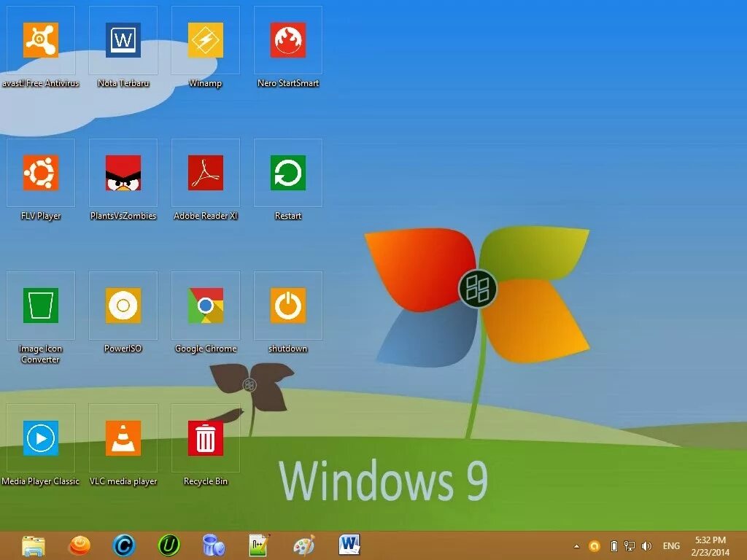The image size is (747, 560).
Task: Open the green U uninstaller taskbar icon
Action: click(169, 545)
